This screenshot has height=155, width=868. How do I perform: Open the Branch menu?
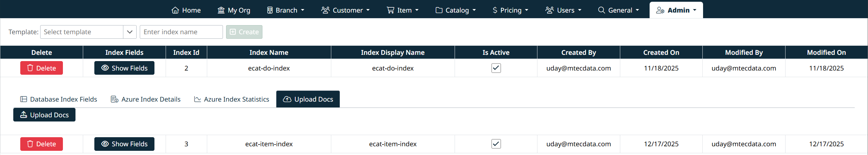(x=285, y=10)
